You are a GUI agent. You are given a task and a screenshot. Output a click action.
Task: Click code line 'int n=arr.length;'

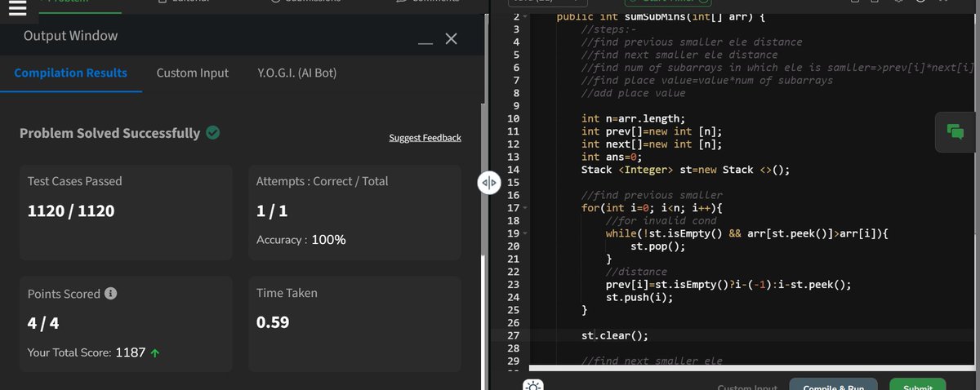click(634, 118)
